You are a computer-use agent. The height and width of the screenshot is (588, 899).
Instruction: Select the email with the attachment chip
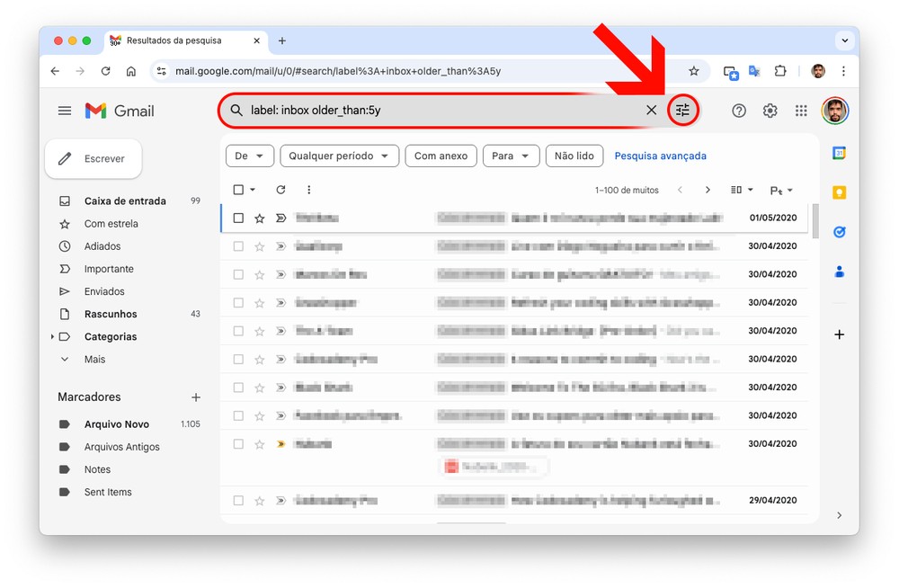(x=238, y=444)
